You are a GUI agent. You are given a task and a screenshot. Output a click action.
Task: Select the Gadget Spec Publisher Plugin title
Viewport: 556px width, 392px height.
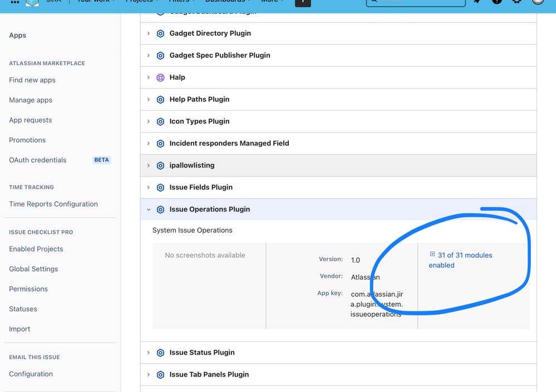220,55
